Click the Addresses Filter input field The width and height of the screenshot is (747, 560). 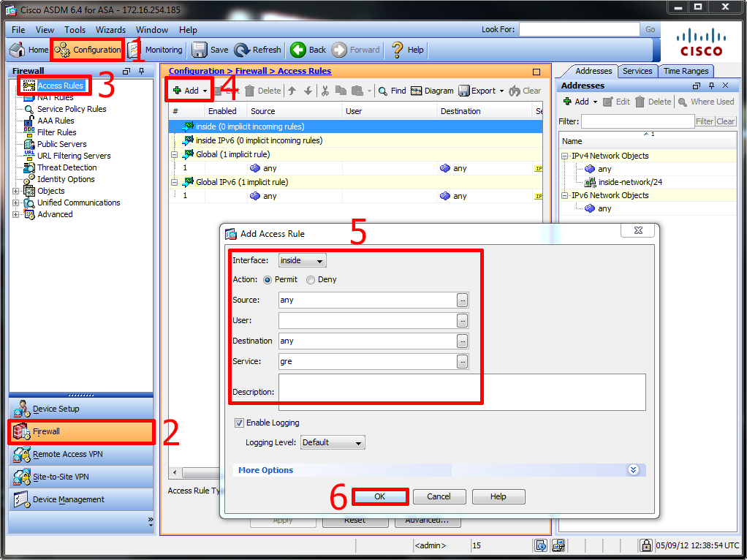pos(637,121)
